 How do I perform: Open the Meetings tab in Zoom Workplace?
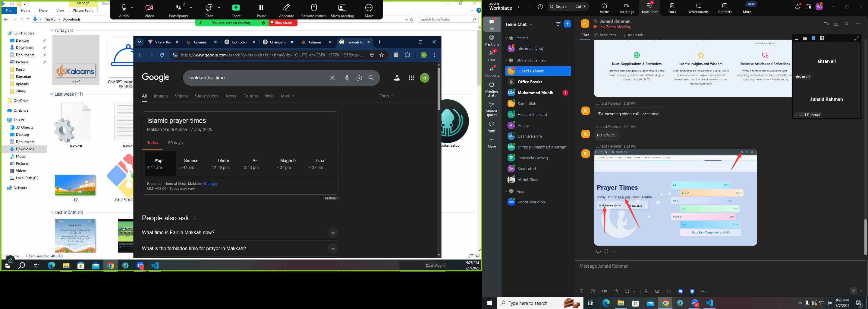[627, 8]
